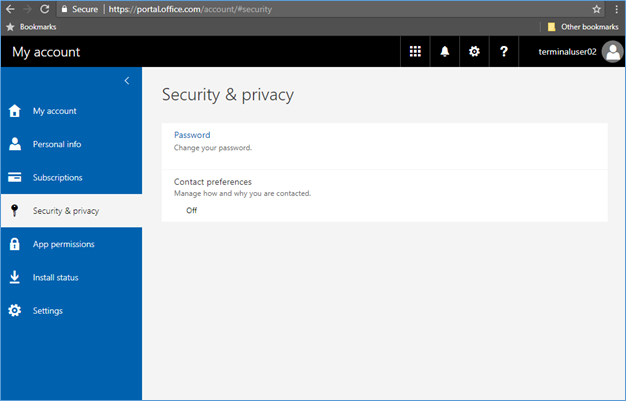Click the person icon for Personal info
The width and height of the screenshot is (626, 401).
(15, 144)
